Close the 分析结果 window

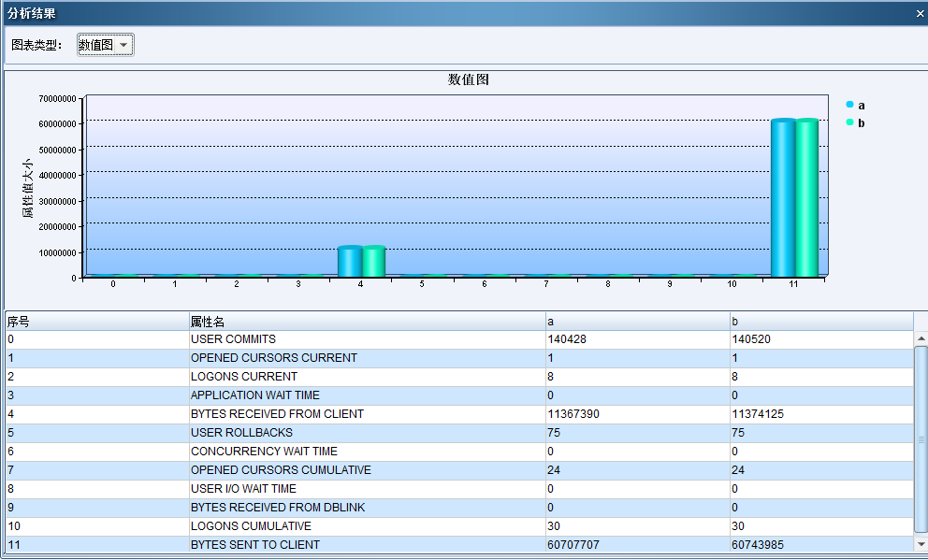coord(920,13)
